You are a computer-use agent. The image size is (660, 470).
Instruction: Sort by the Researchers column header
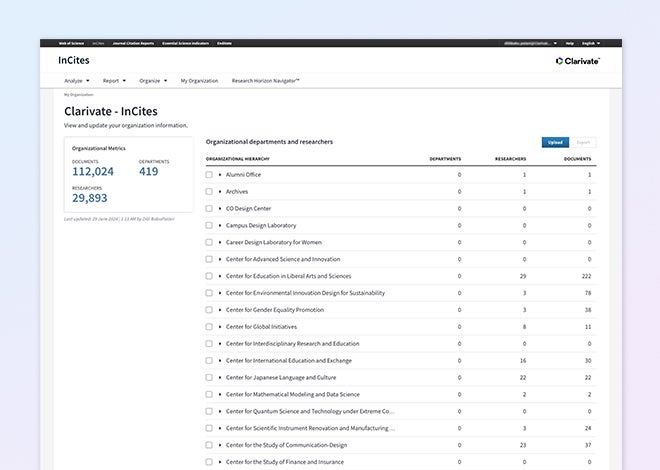pos(510,159)
